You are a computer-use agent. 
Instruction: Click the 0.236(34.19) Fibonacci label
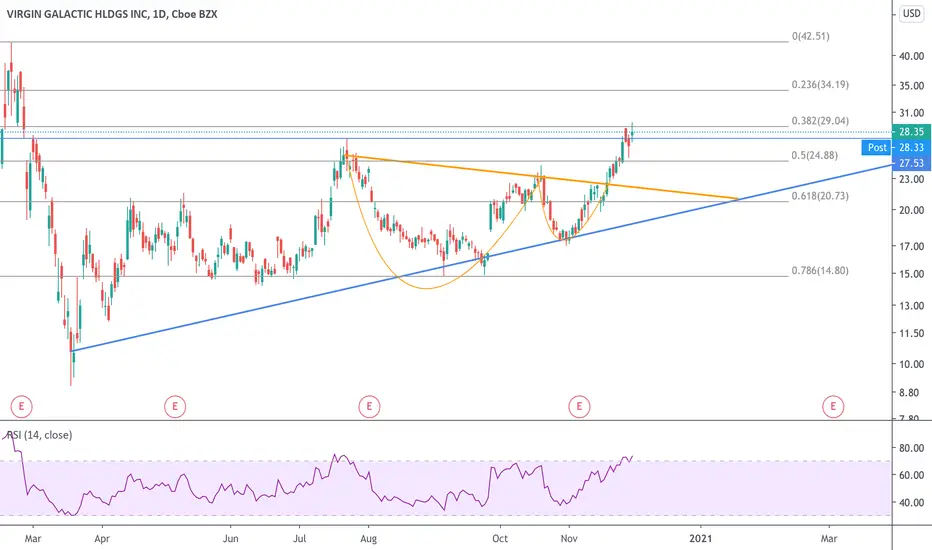click(x=820, y=84)
